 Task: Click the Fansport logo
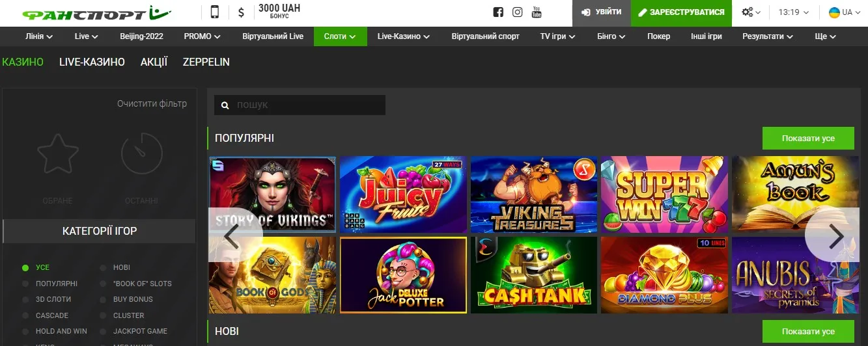(96, 13)
